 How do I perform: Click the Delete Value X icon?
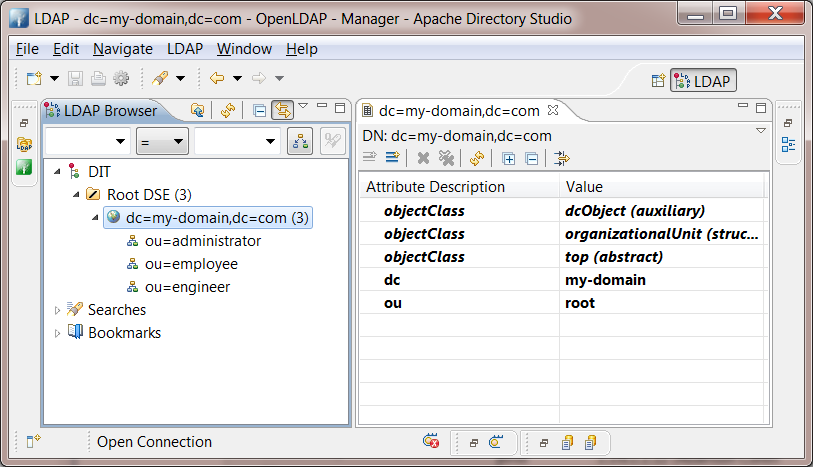point(424,158)
